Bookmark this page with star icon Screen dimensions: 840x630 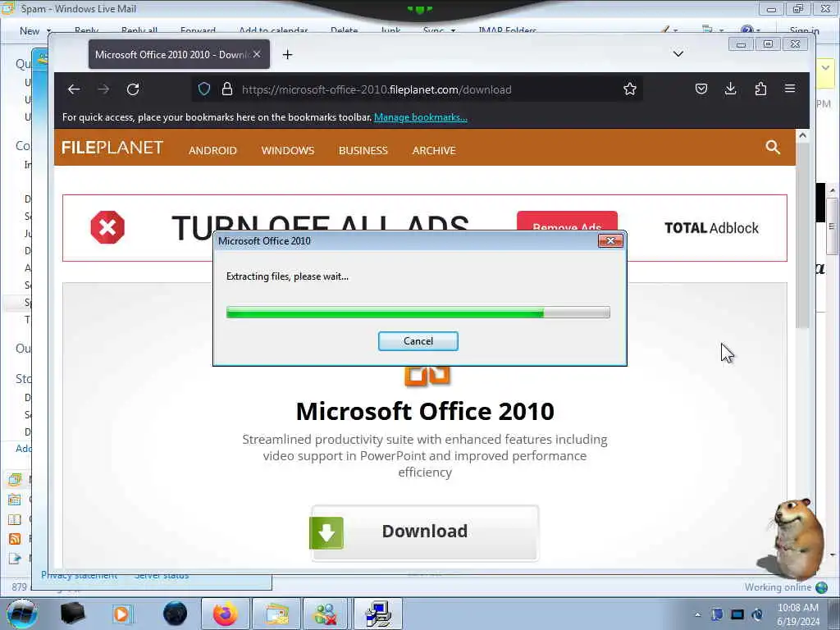click(x=630, y=89)
